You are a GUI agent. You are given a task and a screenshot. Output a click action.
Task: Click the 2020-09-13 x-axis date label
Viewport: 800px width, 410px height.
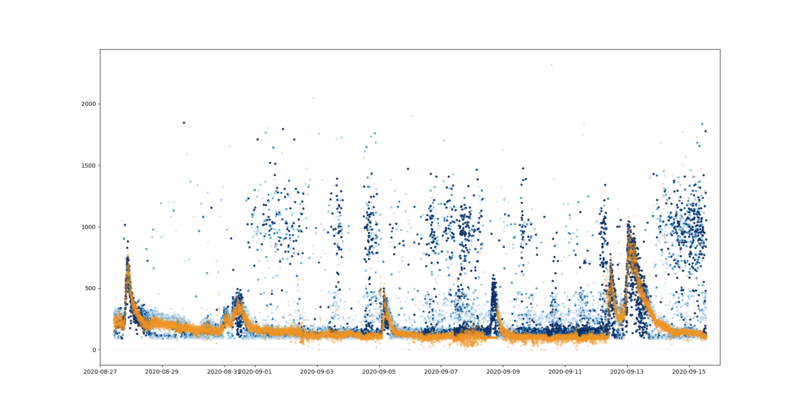point(627,372)
